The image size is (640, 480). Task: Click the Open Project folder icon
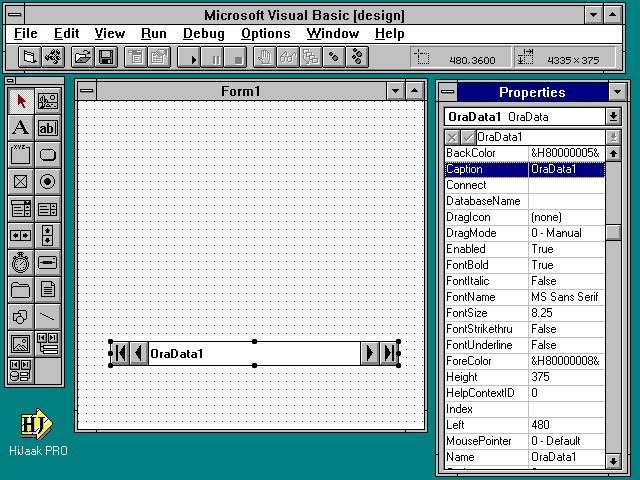82,57
